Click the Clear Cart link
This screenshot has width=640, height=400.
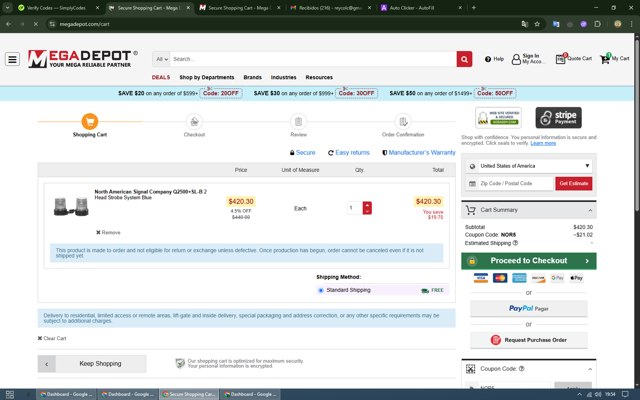pyautogui.click(x=52, y=338)
